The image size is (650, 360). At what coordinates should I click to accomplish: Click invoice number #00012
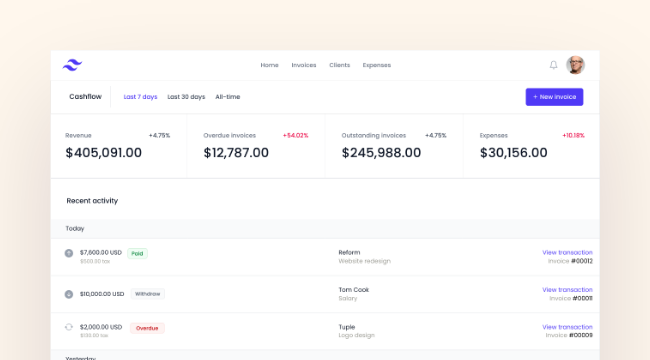pyautogui.click(x=582, y=261)
